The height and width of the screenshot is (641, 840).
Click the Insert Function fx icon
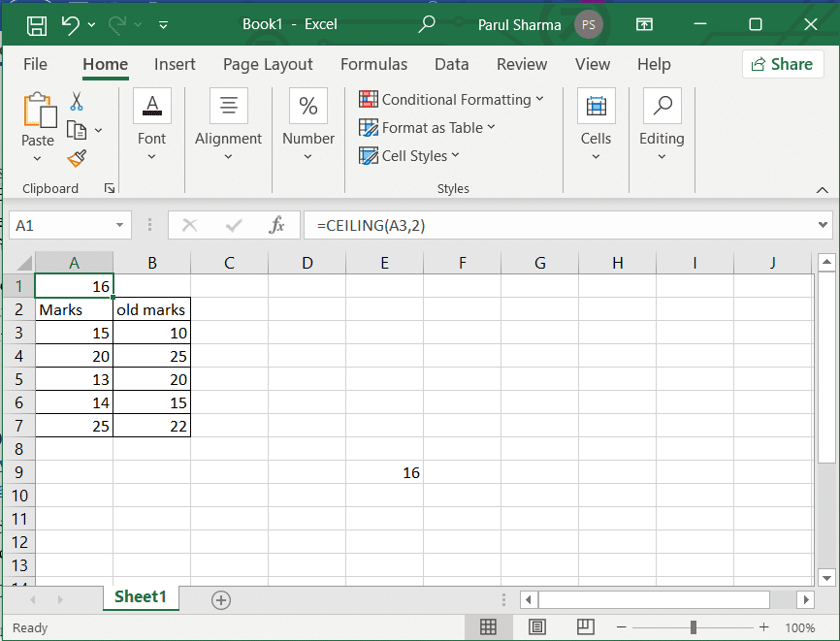(276, 225)
